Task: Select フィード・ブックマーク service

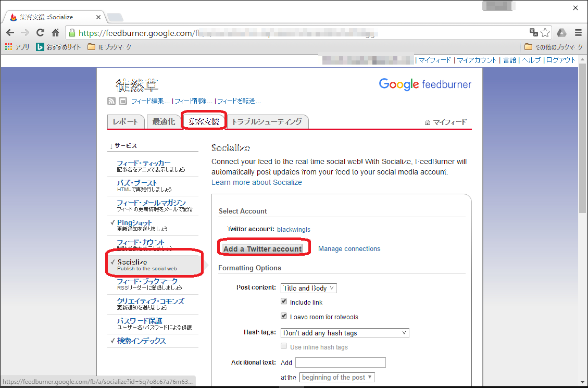Action: (147, 281)
